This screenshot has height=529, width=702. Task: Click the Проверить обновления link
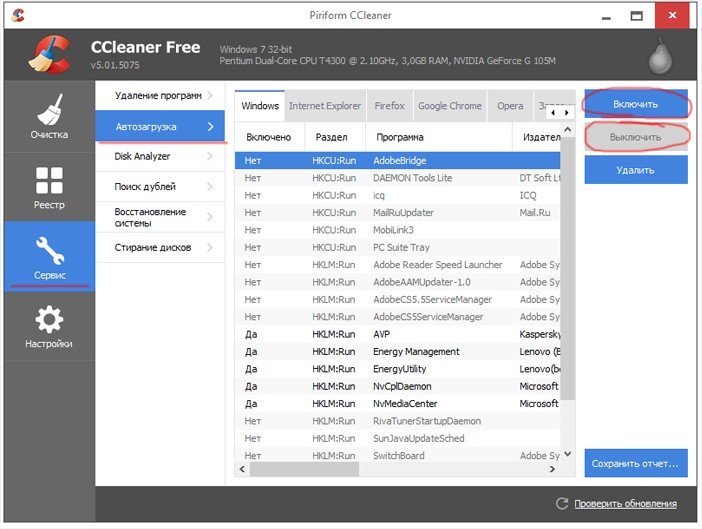pyautogui.click(x=625, y=503)
